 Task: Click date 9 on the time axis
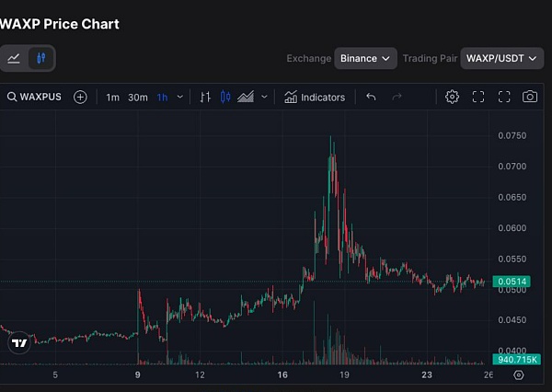click(x=138, y=375)
